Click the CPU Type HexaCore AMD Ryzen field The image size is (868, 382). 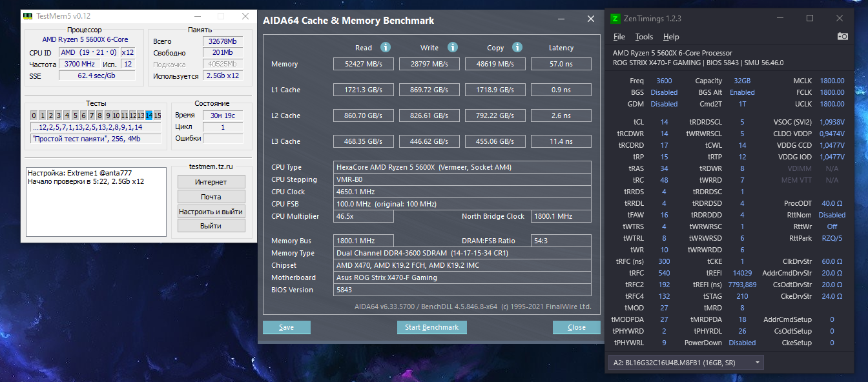point(462,167)
